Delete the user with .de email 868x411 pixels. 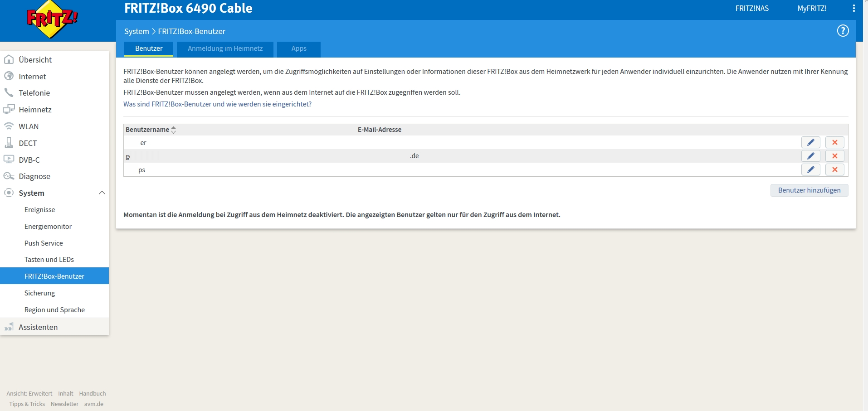click(834, 156)
